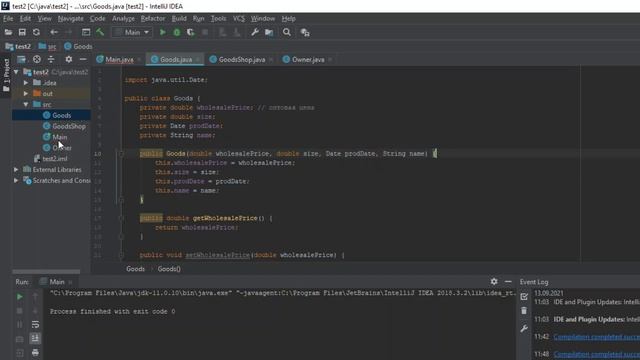640x360 pixels.
Task: Click the Project view selector icon
Action: 21,60
